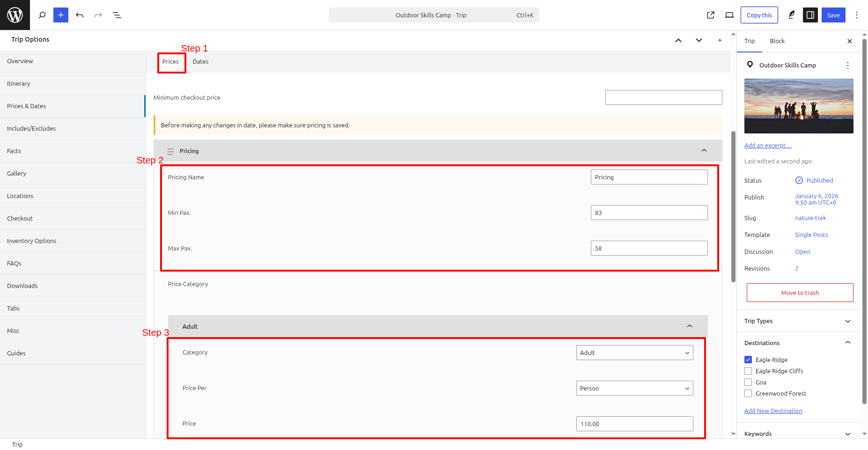Click the Add an excerpt link
This screenshot has width=868, height=450.
[x=768, y=146]
